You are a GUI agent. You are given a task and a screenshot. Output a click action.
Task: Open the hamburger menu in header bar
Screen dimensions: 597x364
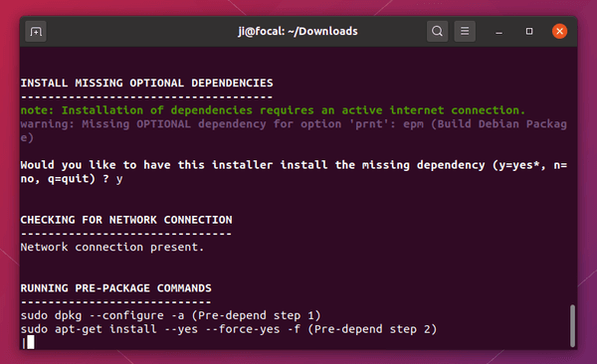[465, 31]
